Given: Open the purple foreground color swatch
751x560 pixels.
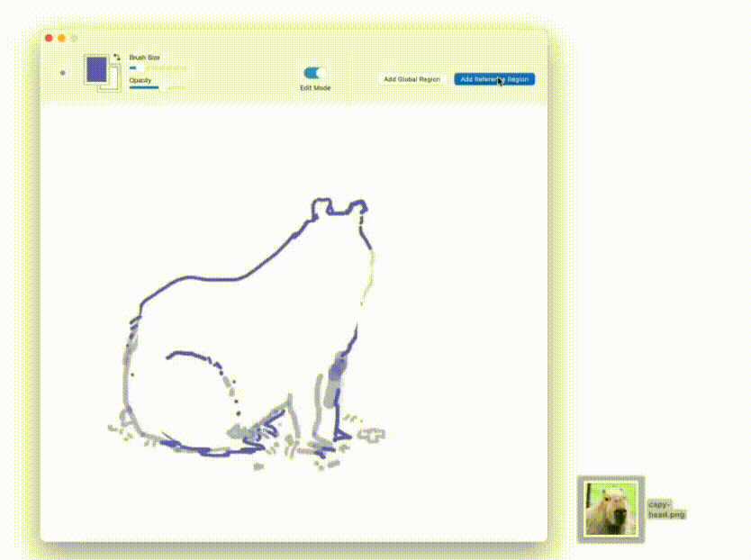Looking at the screenshot, I should click(96, 69).
